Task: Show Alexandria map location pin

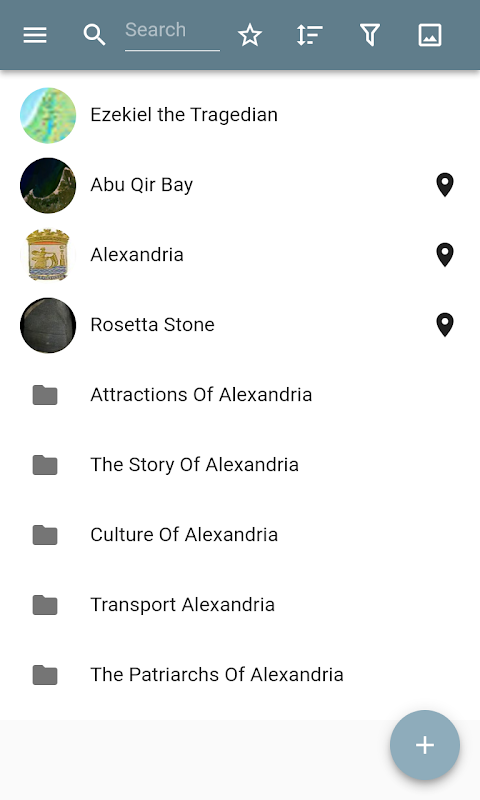Action: click(445, 255)
